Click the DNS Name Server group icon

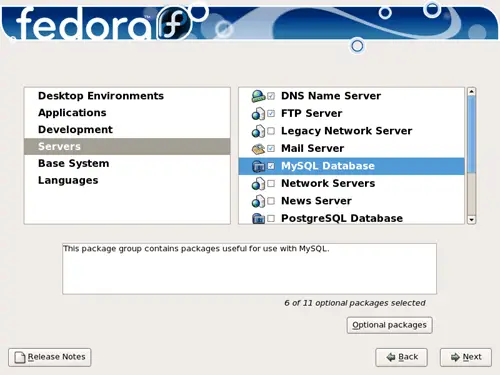pos(258,96)
